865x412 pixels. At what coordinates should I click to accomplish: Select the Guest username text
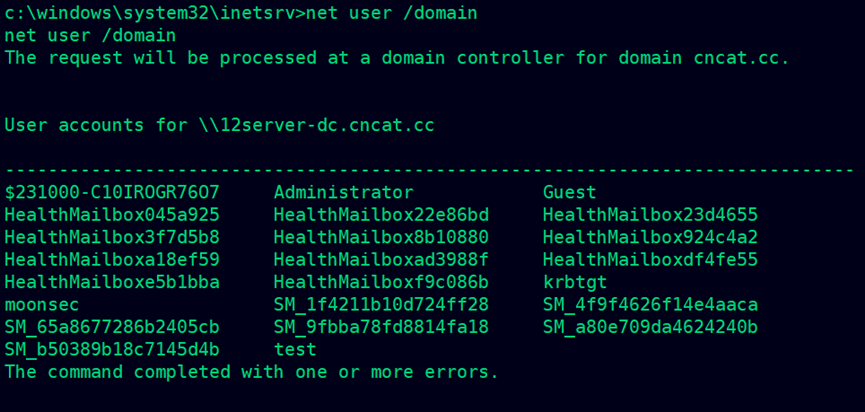[x=569, y=192]
